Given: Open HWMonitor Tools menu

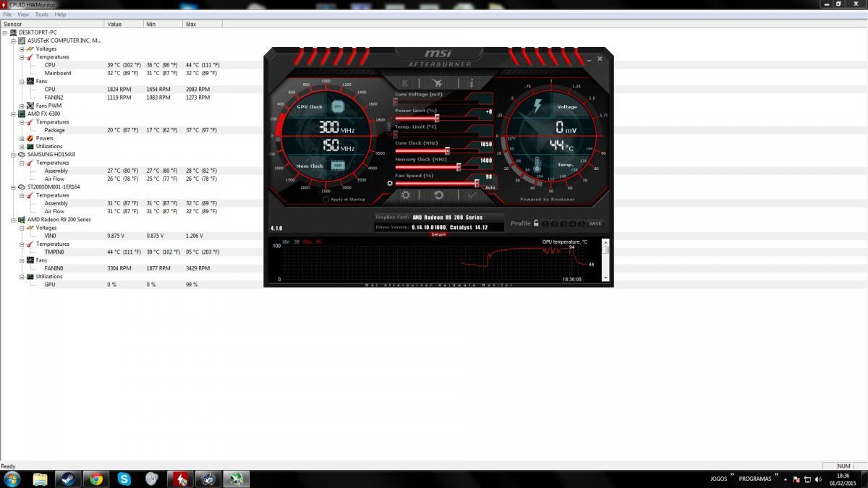Looking at the screenshot, I should pos(42,14).
